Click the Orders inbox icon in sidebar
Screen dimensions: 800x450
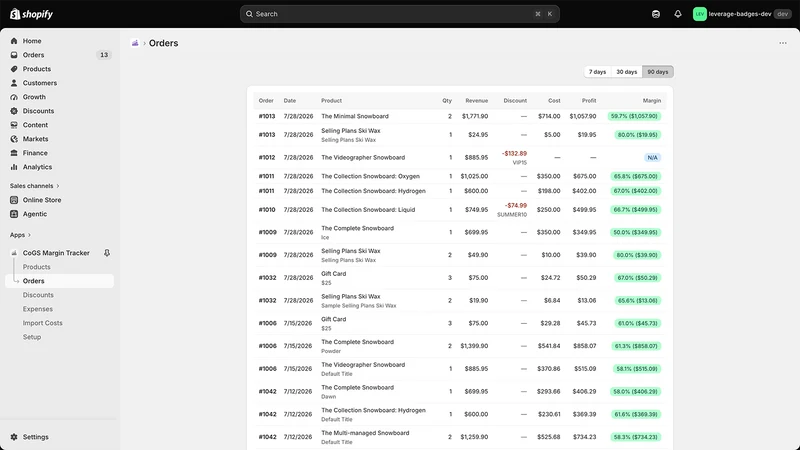[x=14, y=55]
